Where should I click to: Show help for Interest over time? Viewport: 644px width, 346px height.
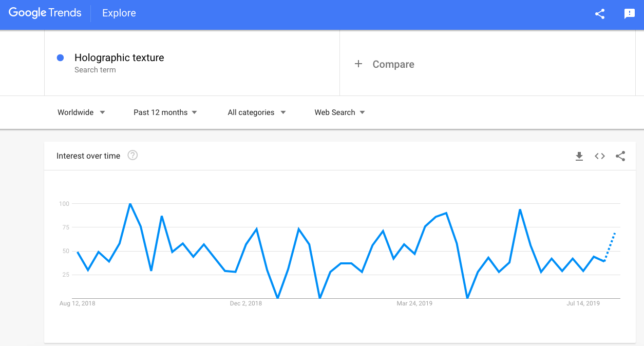point(132,155)
